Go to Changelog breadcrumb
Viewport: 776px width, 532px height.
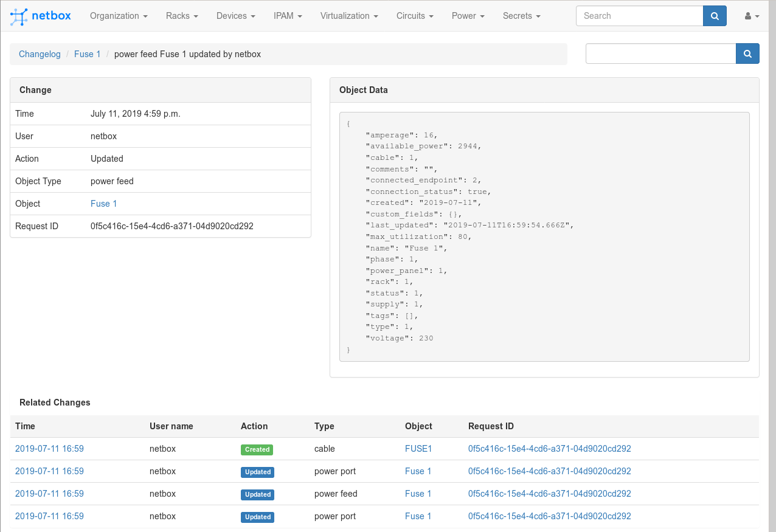point(40,54)
